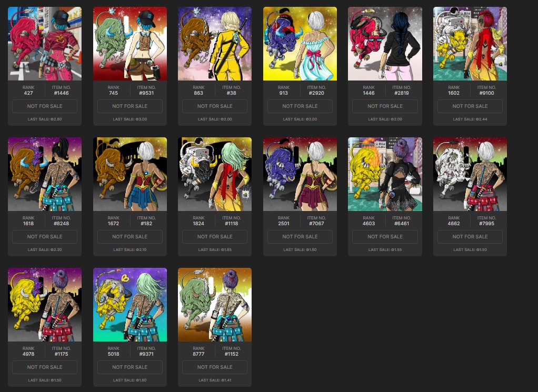Click NOT FOR SALE under item #7995
Viewport: 538px width, 392px height.
470,237
